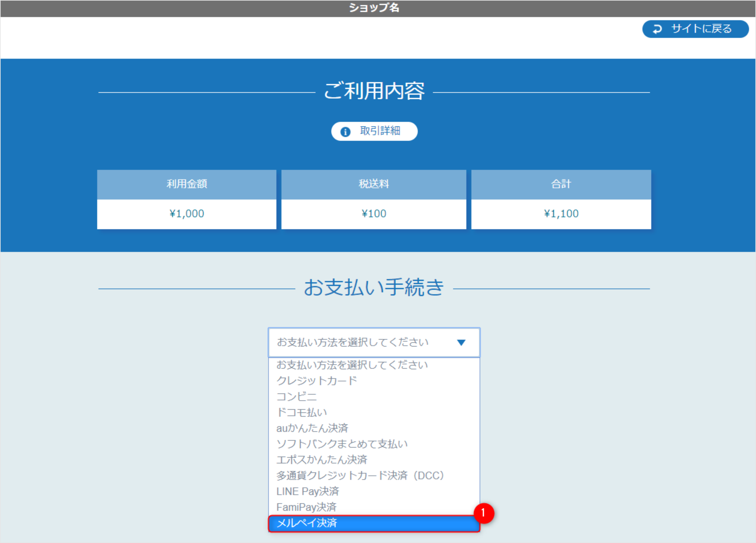Click the サイトに戻る button

pos(695,29)
